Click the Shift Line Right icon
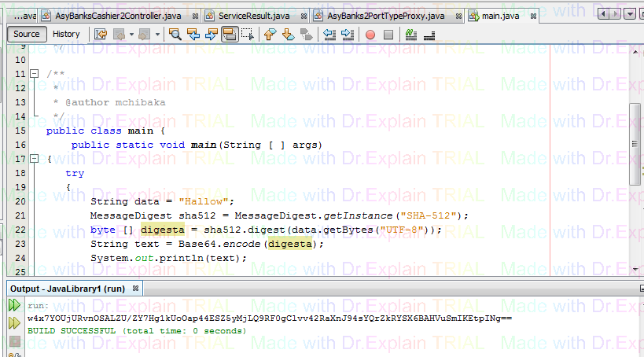This screenshot has height=357, width=644. [348, 35]
